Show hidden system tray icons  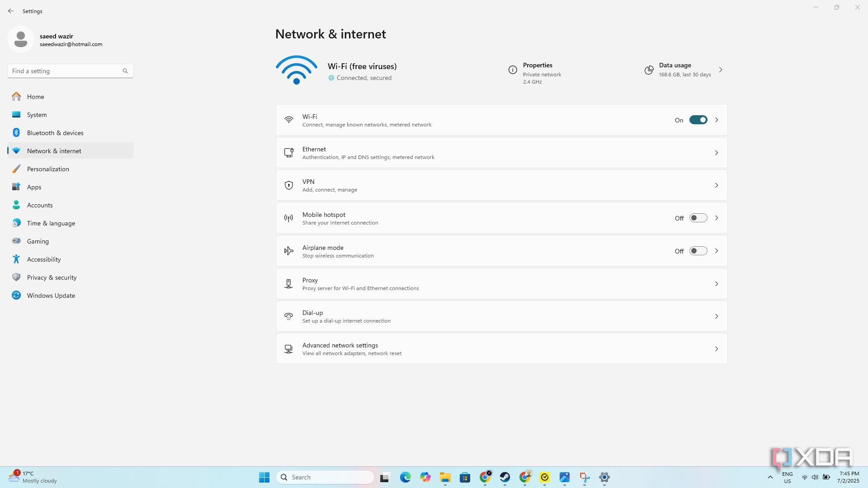pos(770,477)
